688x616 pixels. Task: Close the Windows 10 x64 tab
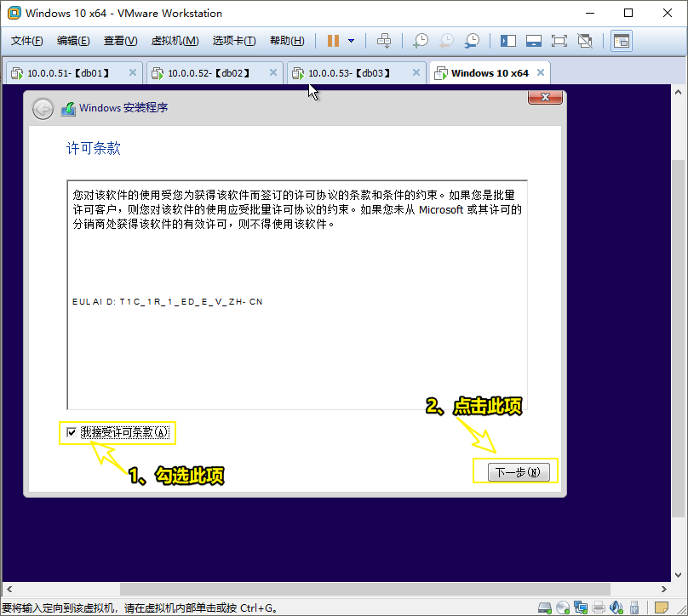[541, 72]
